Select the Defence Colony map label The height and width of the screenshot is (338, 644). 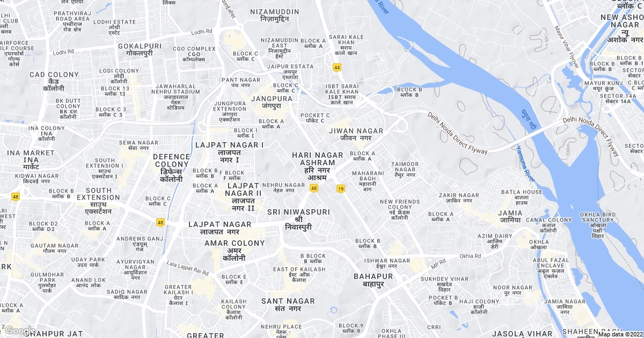pyautogui.click(x=171, y=168)
